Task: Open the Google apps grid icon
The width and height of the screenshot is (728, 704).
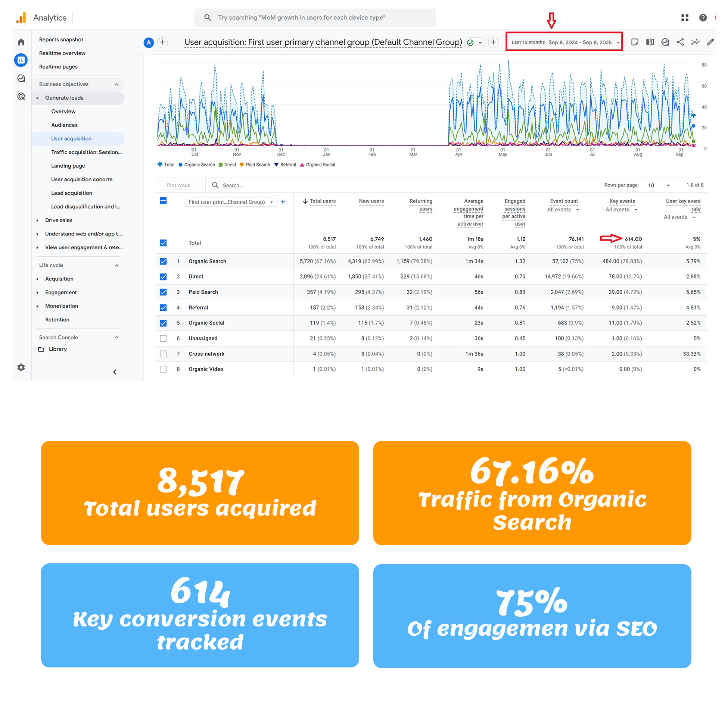Action: (684, 18)
